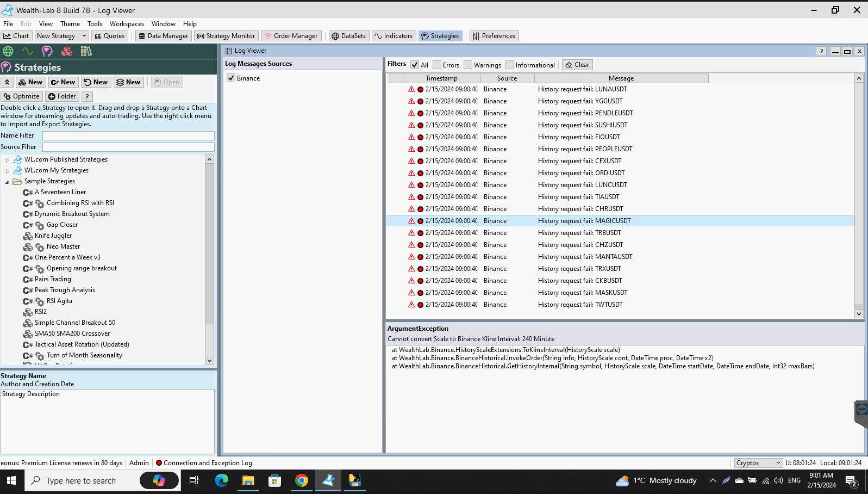Image resolution: width=868 pixels, height=494 pixels.
Task: Open the library books sidebar icon
Action: [86, 51]
